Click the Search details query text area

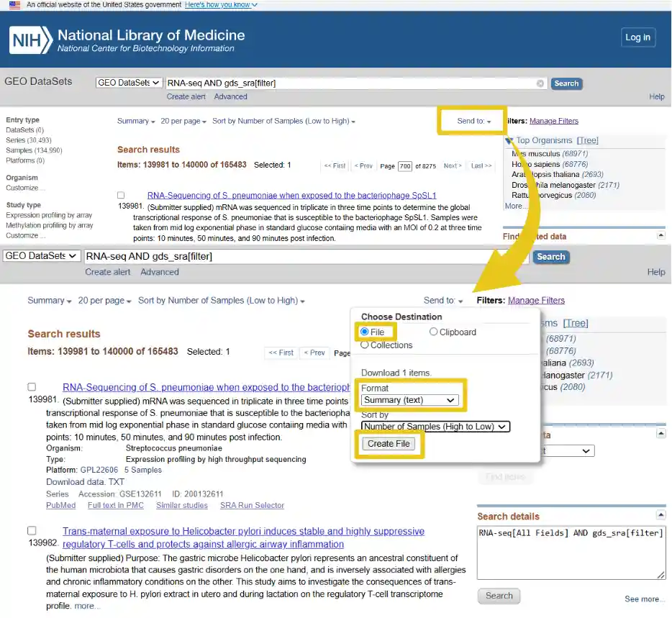pos(571,553)
